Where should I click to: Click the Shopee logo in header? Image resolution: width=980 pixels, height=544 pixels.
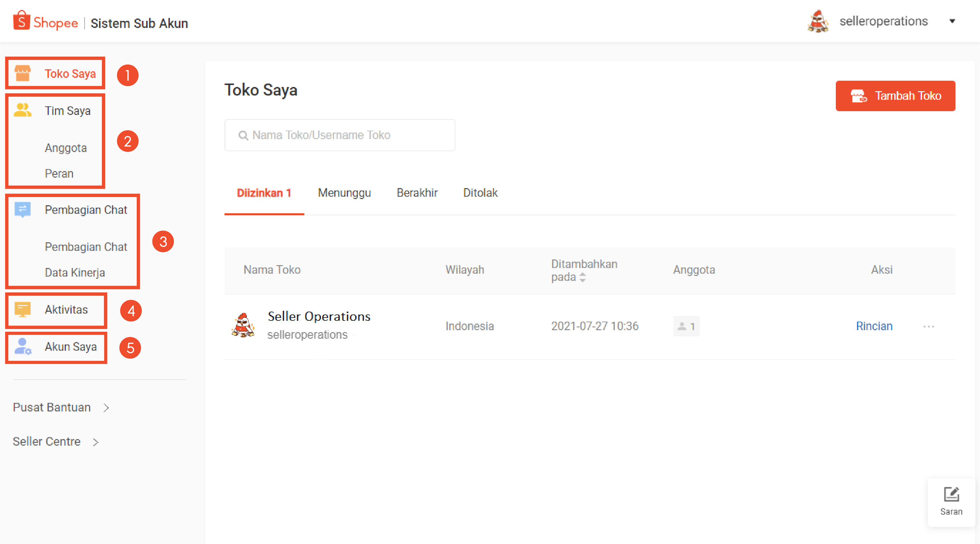click(x=45, y=22)
